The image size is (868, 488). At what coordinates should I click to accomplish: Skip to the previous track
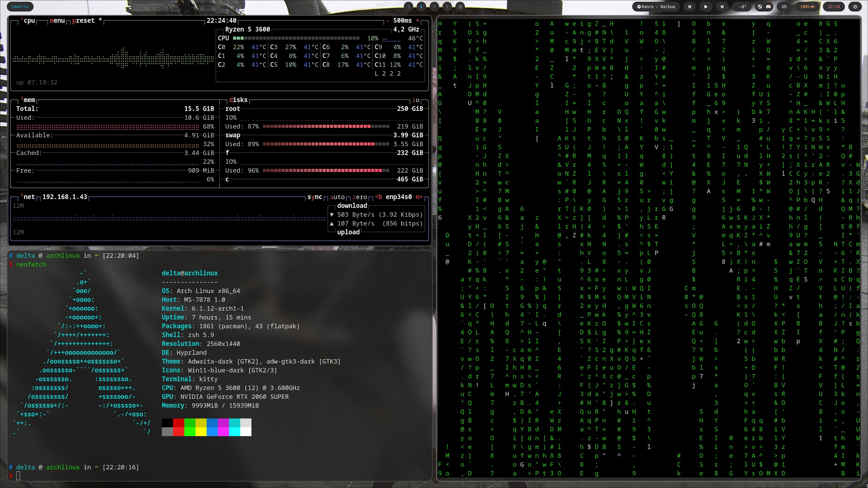[x=689, y=6]
